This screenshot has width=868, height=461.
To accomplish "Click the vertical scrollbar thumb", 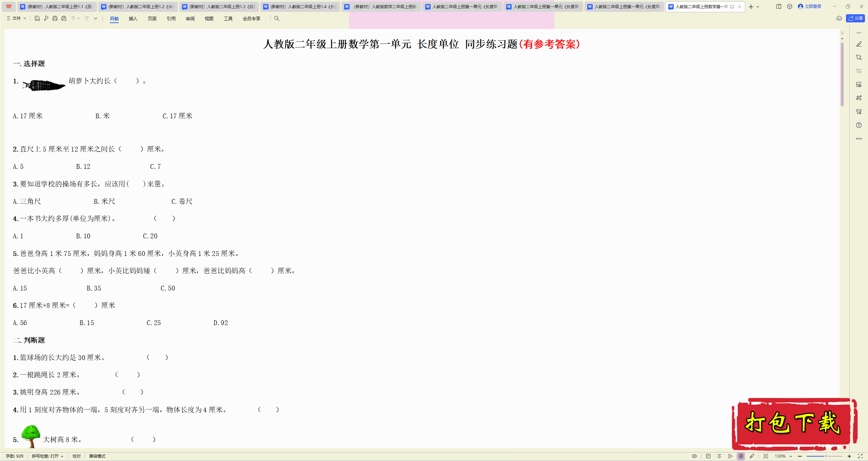I will coord(842,74).
